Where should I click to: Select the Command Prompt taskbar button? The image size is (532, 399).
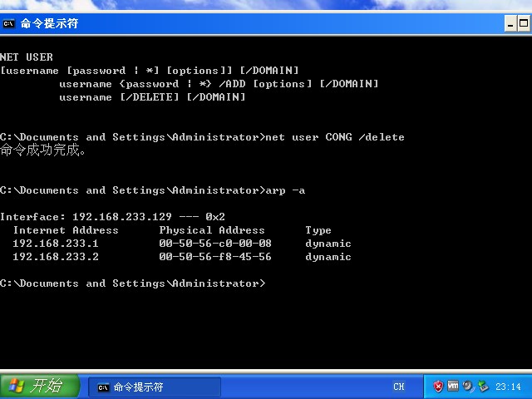pos(155,387)
